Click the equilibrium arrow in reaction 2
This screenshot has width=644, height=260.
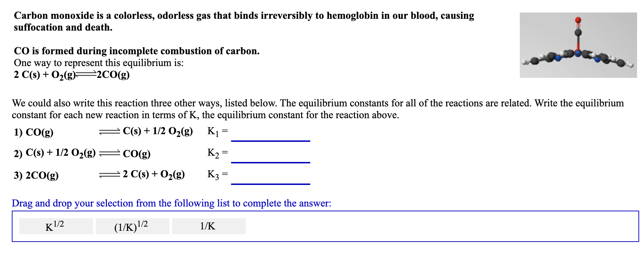pos(110,153)
